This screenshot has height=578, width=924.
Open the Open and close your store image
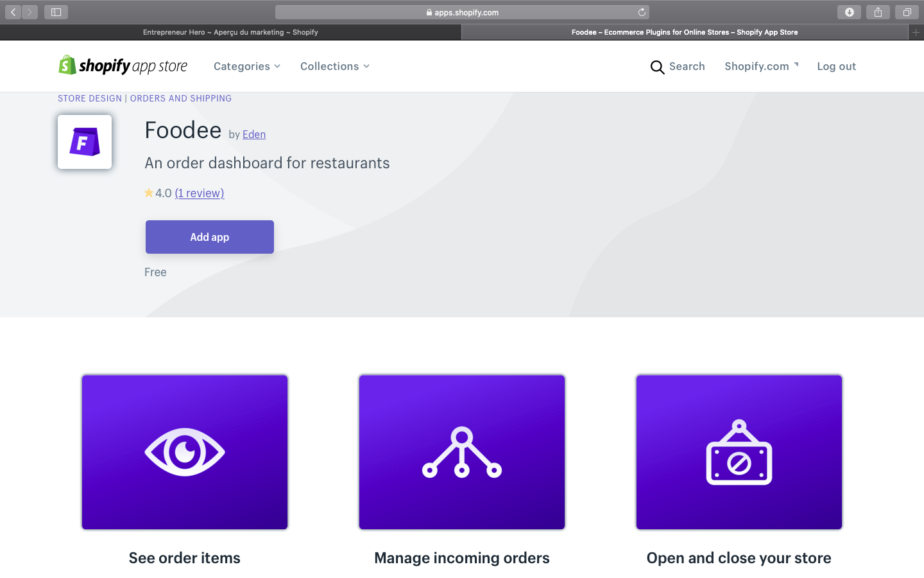739,452
